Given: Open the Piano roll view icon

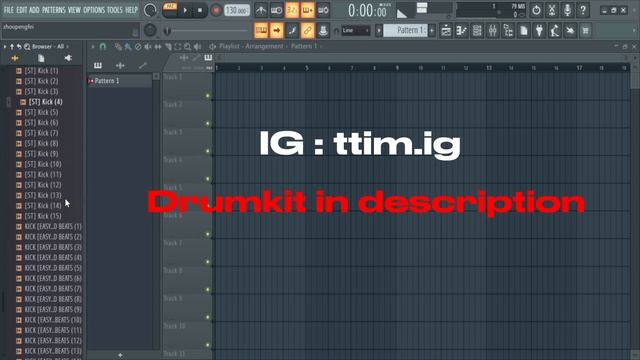Looking at the screenshot, I should coord(462,30).
